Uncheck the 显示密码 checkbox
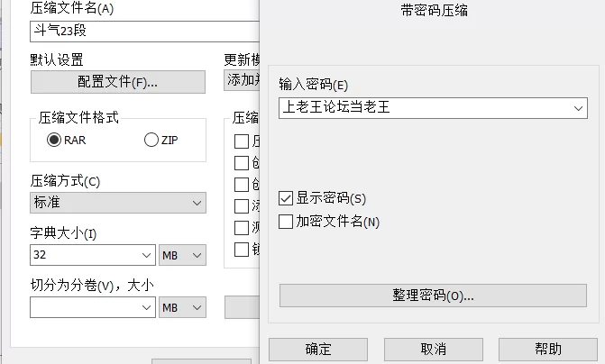 [287, 198]
